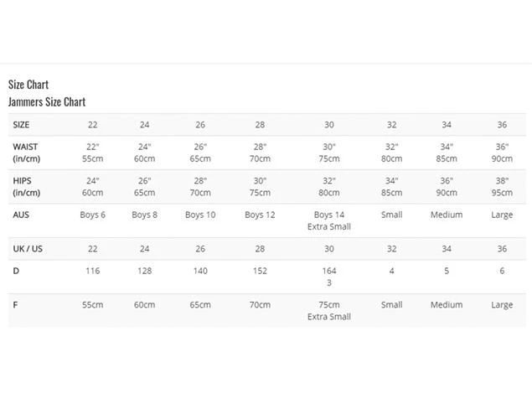Click the SIZE row header
This screenshot has height=399, width=532.
coord(21,124)
